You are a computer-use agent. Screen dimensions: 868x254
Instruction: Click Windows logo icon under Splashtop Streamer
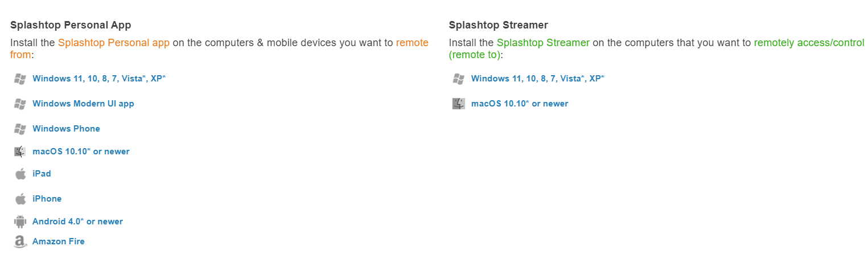click(459, 79)
